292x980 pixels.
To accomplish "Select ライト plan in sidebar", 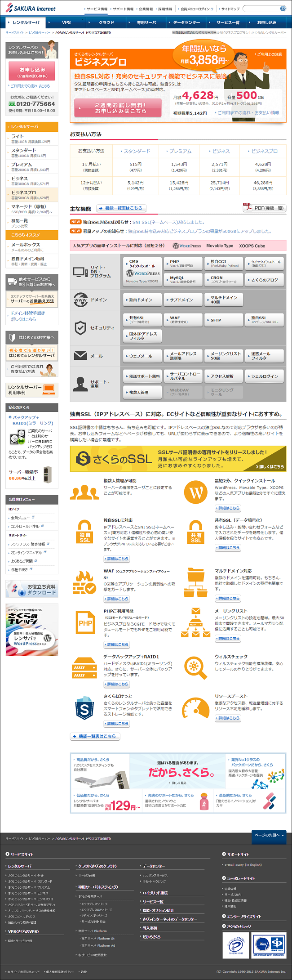I will pos(32,138).
